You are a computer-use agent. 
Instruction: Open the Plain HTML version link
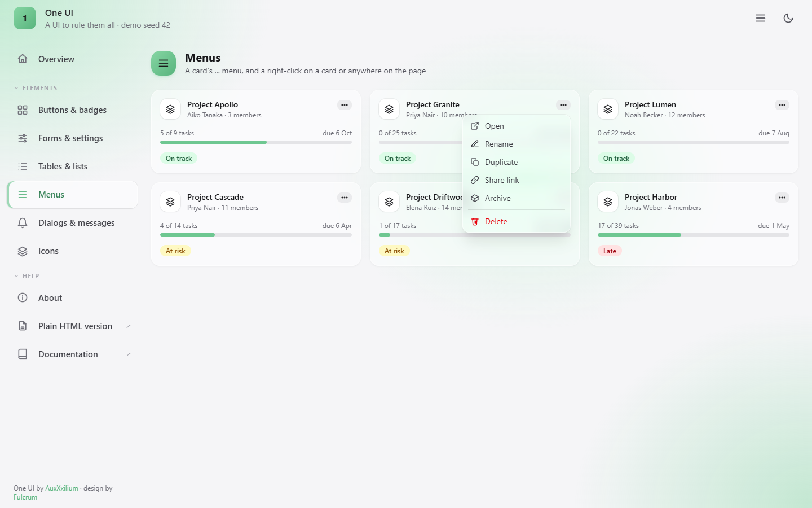click(x=72, y=326)
